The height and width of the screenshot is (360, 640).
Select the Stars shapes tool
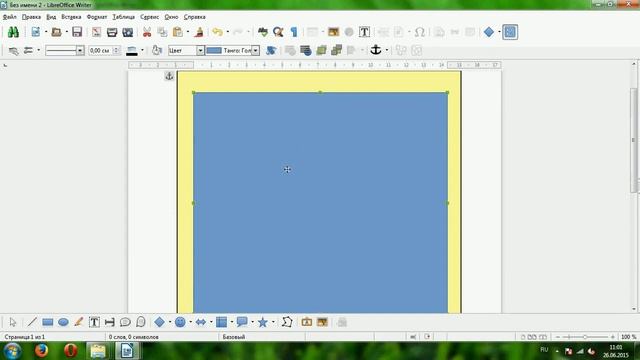coord(263,322)
